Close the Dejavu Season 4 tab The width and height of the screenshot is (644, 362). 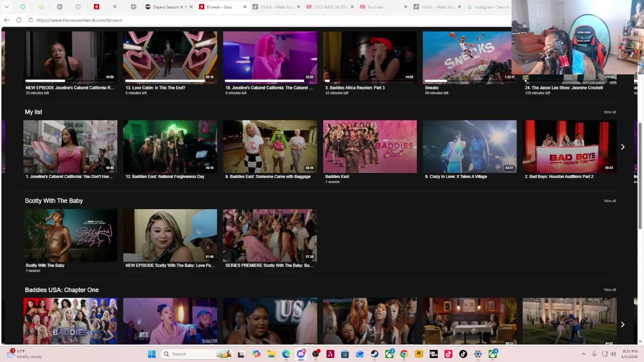pos(191,7)
